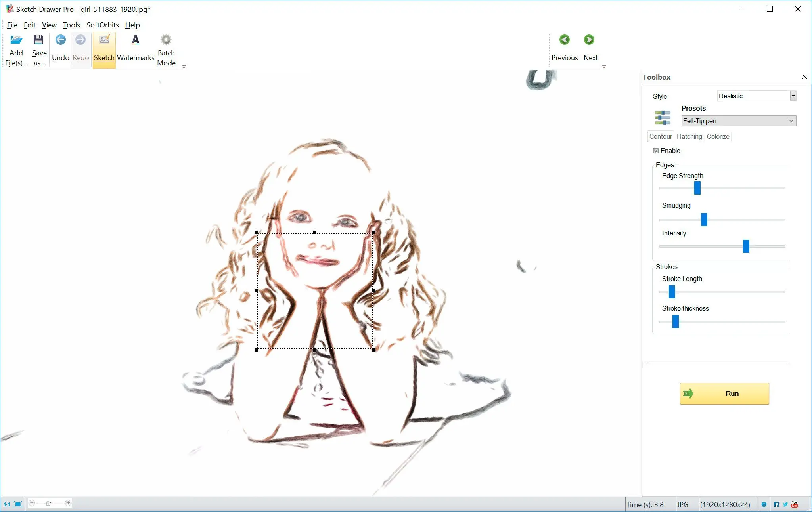Screen dimensions: 812x512
Task: Open the Batch Mode options
Action: [x=167, y=50]
